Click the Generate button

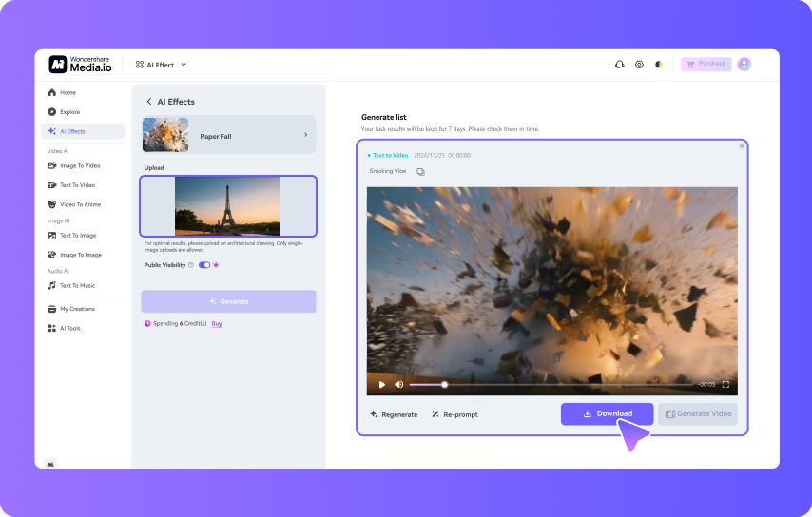[x=229, y=301]
